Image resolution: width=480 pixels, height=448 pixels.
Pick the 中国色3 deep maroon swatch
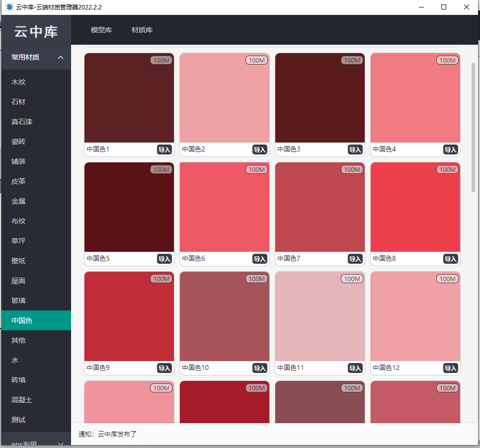320,98
